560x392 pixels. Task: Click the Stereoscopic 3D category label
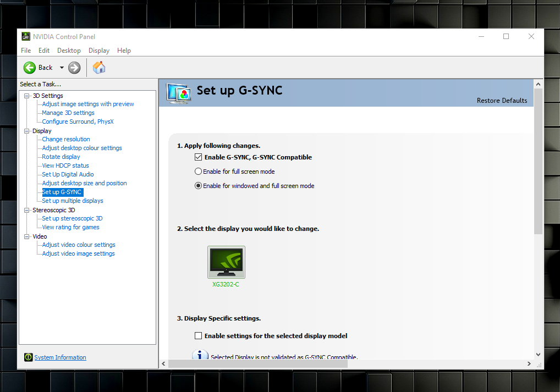coord(53,210)
